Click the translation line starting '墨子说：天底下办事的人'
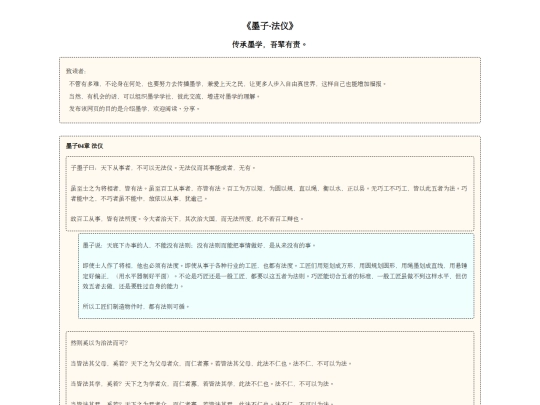540x405 pixels. tap(199, 246)
